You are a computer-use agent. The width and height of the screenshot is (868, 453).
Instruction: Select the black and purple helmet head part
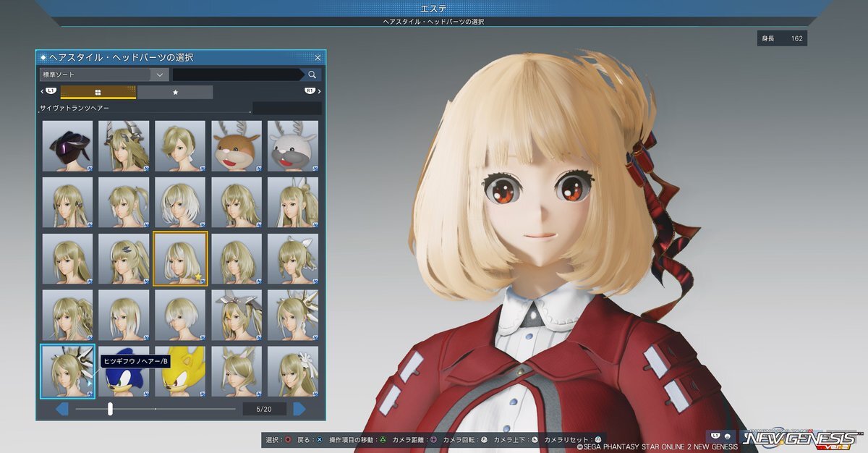[x=67, y=145]
